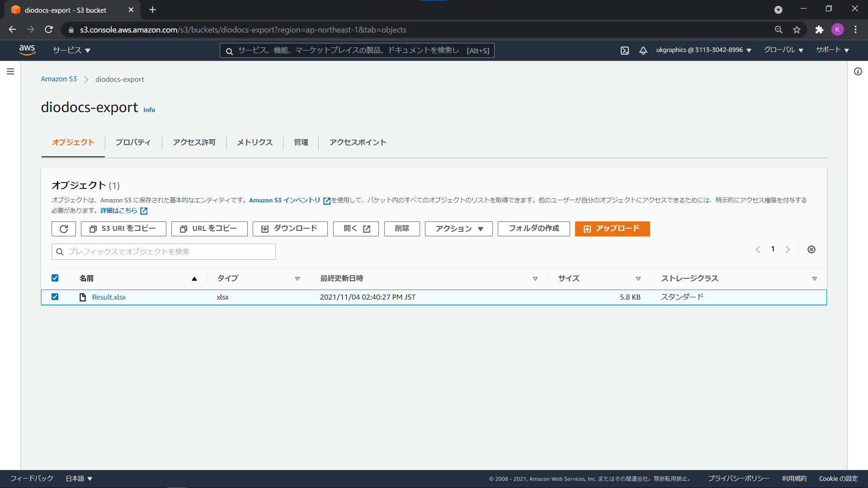Expand the サービス services dropdown
This screenshot has width=868, height=488.
click(x=71, y=50)
